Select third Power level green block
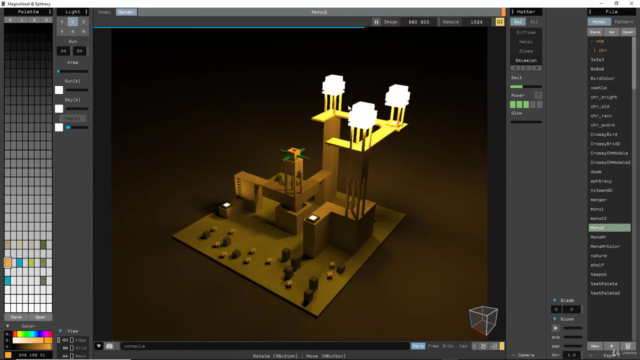Screen dimensions: 640x360 coord(526,105)
